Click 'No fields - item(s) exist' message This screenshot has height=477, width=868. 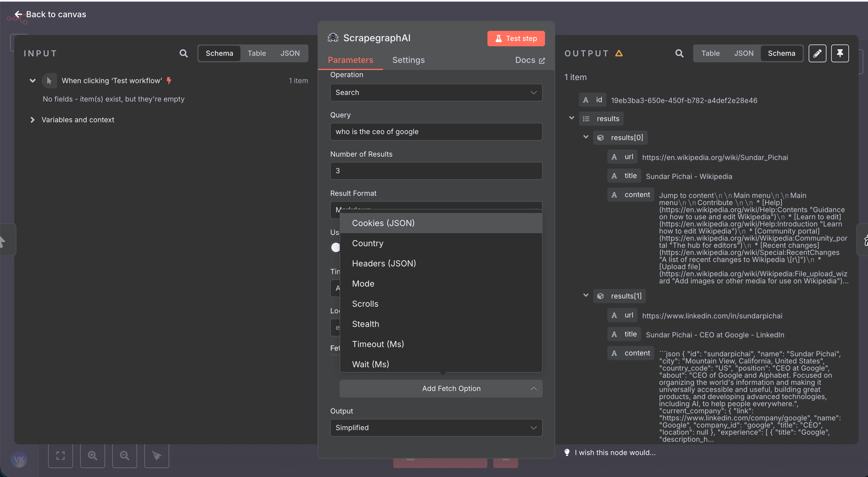114,99
